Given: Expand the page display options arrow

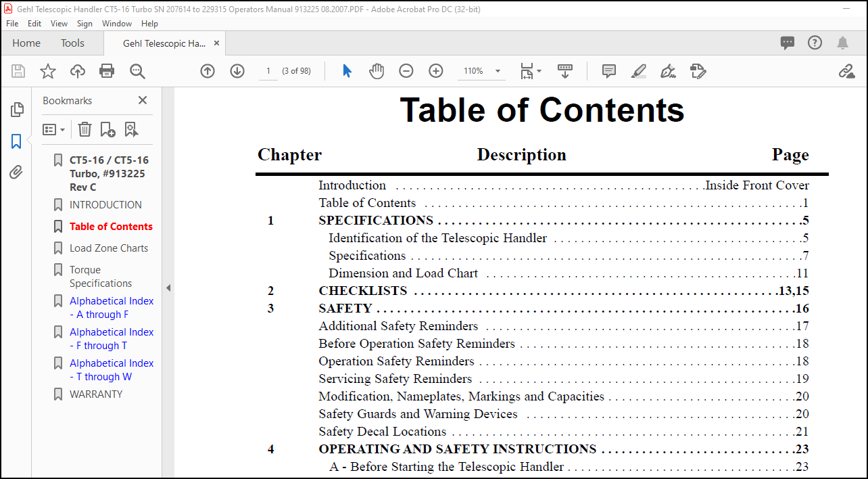Looking at the screenshot, I should click(x=539, y=71).
